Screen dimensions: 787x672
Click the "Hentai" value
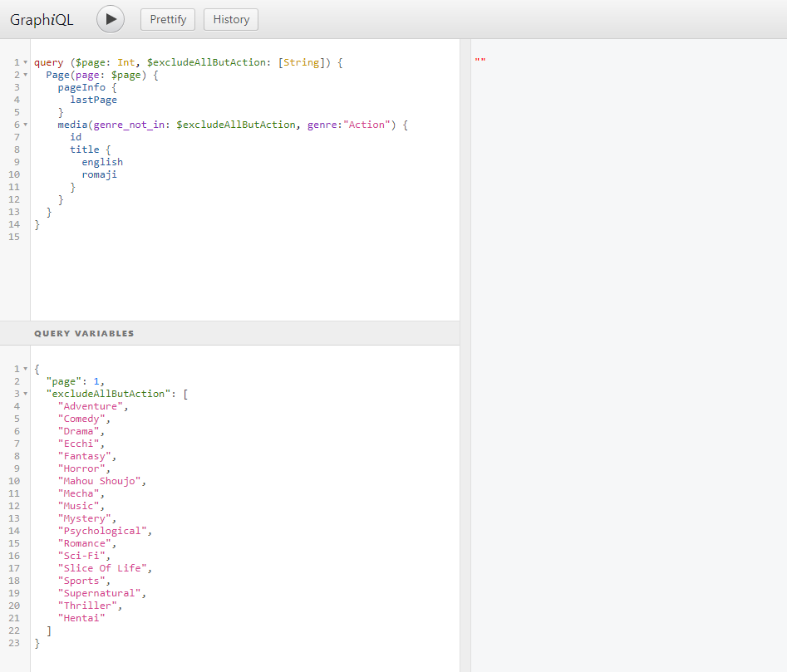tap(81, 618)
